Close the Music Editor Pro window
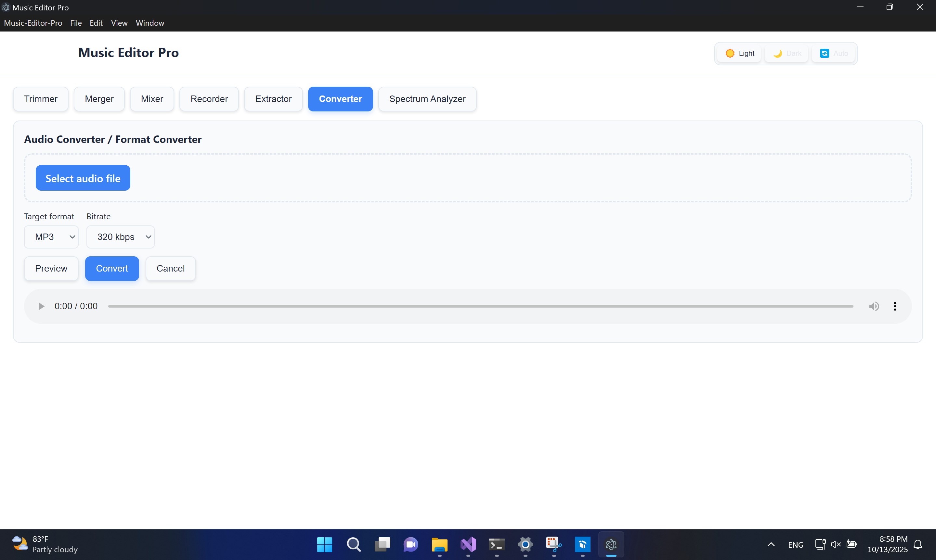This screenshot has height=560, width=936. click(x=920, y=7)
